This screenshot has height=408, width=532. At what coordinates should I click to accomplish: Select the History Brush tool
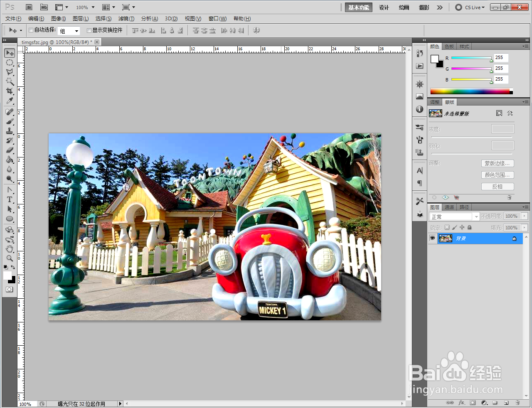pos(10,140)
